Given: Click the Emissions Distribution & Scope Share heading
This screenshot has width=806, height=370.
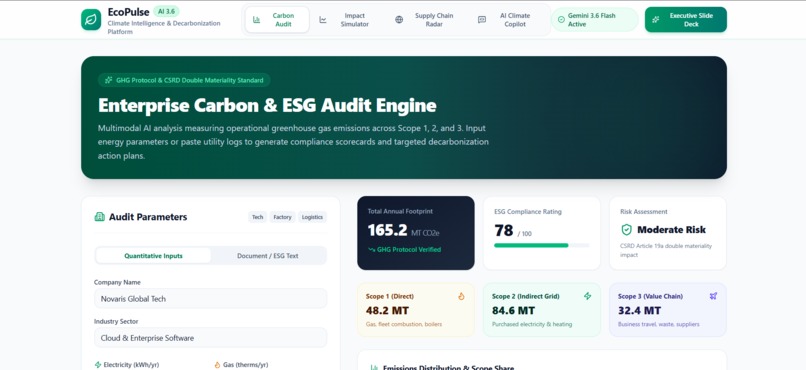Looking at the screenshot, I should [448, 367].
